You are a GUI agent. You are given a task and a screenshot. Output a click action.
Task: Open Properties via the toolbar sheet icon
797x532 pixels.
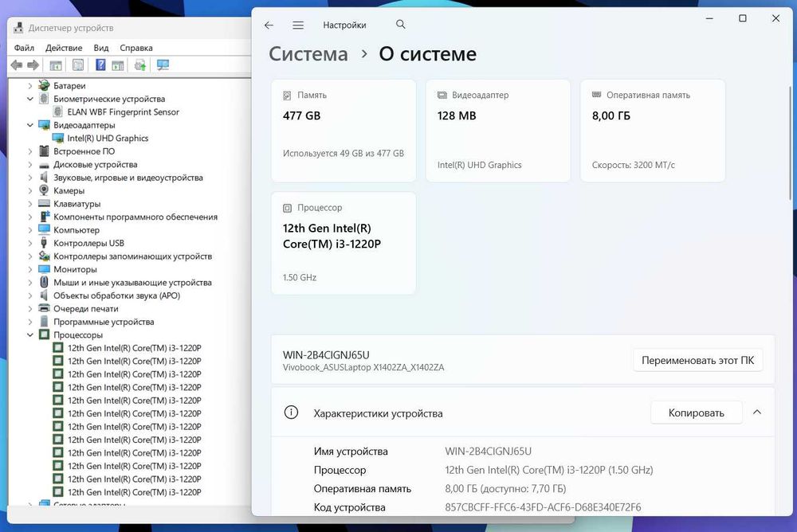click(78, 65)
